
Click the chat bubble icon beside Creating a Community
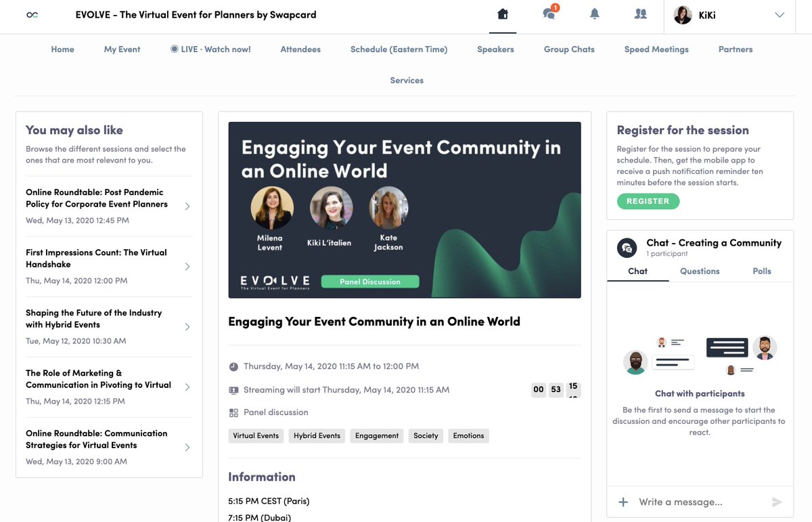pos(627,248)
